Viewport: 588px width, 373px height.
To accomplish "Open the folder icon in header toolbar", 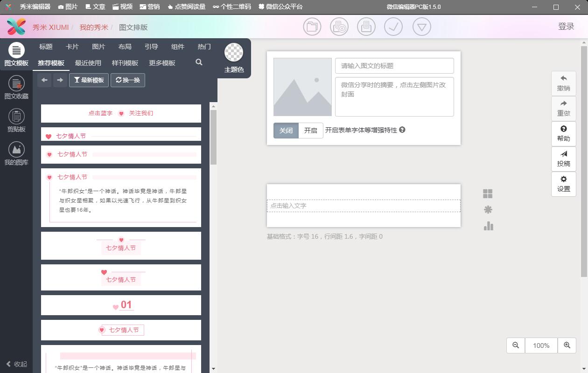I will pyautogui.click(x=312, y=27).
